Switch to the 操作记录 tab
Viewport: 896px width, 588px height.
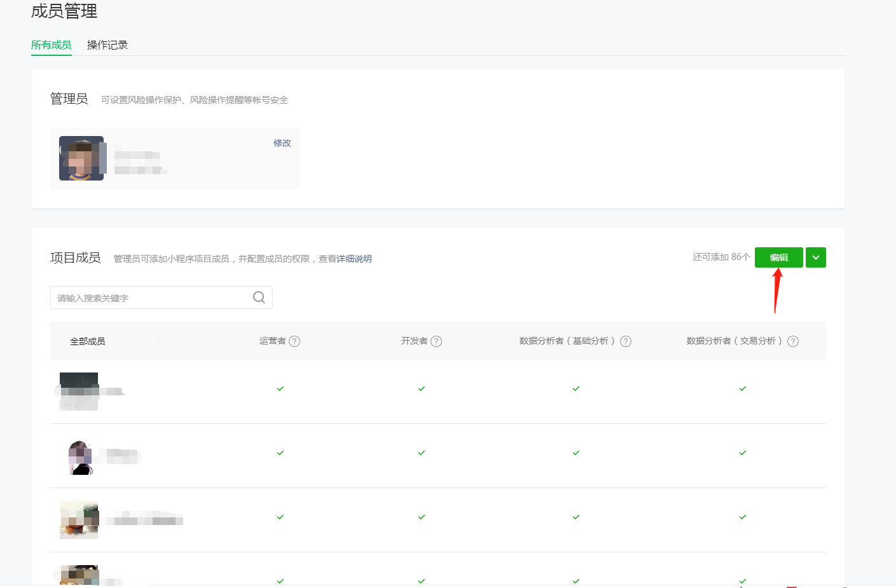[107, 45]
